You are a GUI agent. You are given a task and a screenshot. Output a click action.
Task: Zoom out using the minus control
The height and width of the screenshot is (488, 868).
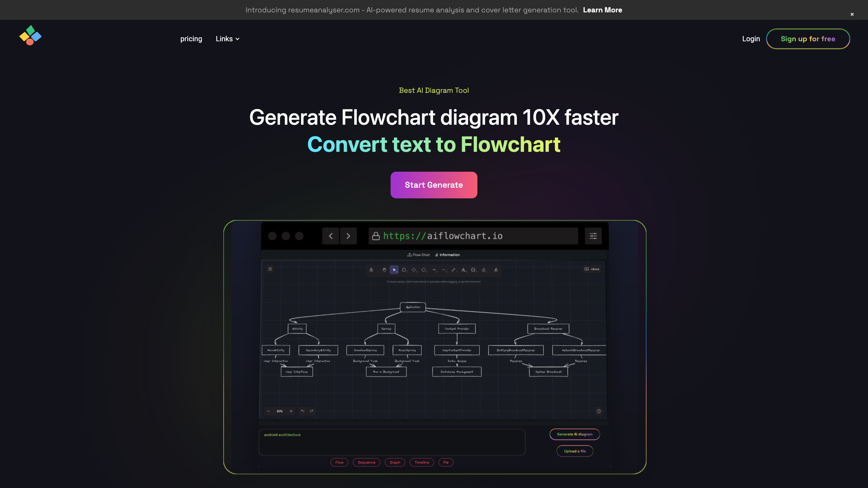point(268,411)
